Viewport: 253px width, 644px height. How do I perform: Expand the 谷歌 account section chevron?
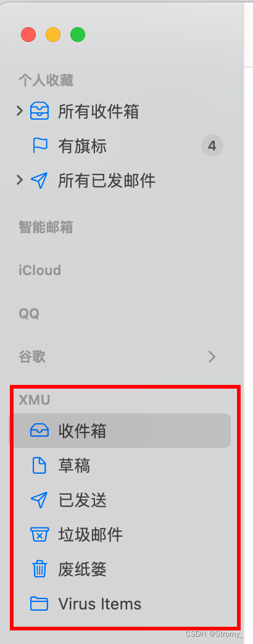212,357
